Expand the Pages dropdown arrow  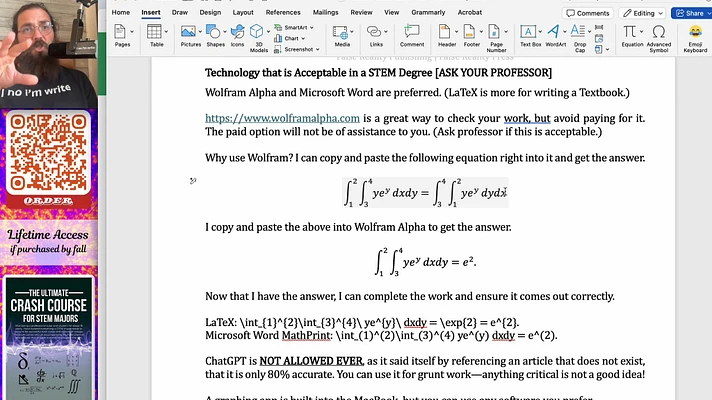[132, 32]
